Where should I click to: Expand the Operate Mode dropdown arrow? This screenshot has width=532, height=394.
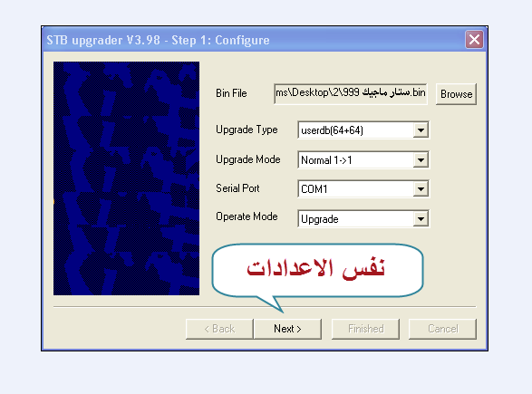click(x=421, y=219)
